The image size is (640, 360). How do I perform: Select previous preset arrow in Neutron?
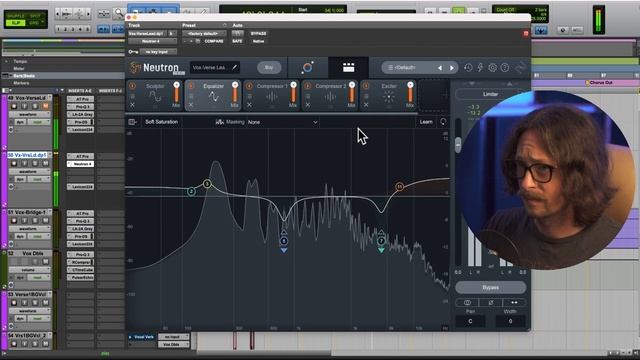tap(440, 68)
